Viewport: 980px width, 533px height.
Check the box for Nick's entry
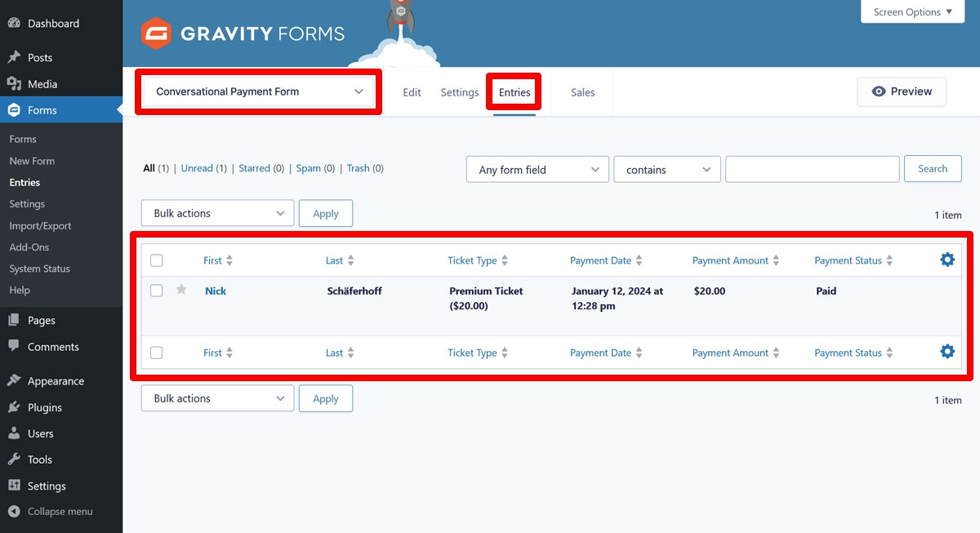point(157,291)
